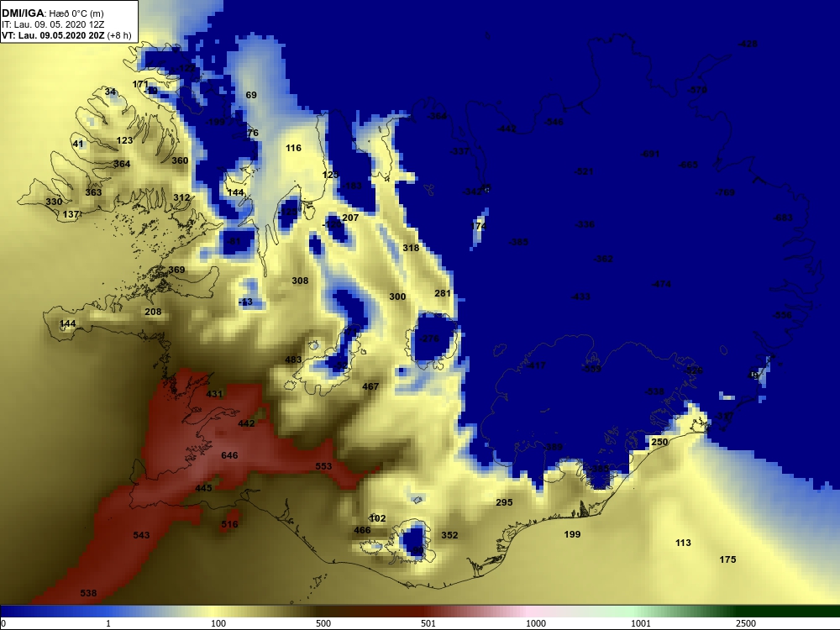Click the map value 431
Image resolution: width=840 pixels, height=630 pixels.
[214, 394]
